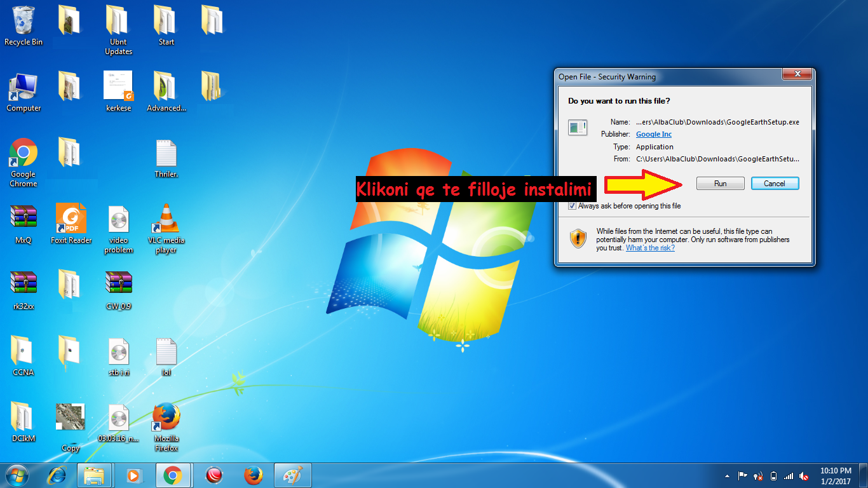Image resolution: width=868 pixels, height=488 pixels.
Task: Show hidden system tray icons
Action: [727, 476]
